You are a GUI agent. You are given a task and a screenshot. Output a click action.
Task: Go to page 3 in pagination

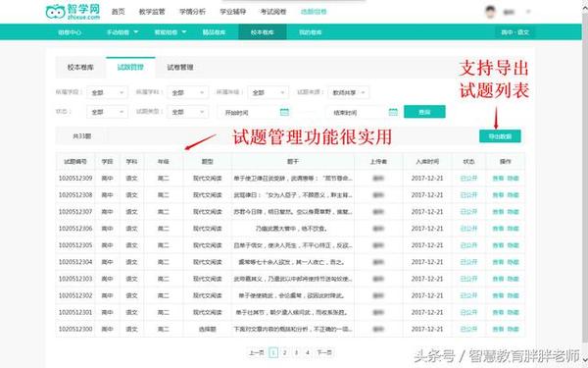point(296,352)
